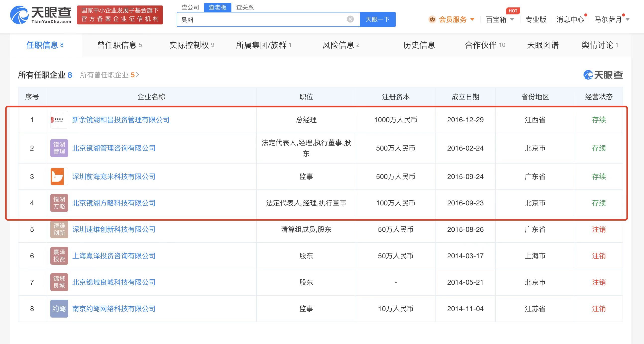644x344 pixels.
Task: Clear the search box with the X icon
Action: point(350,19)
